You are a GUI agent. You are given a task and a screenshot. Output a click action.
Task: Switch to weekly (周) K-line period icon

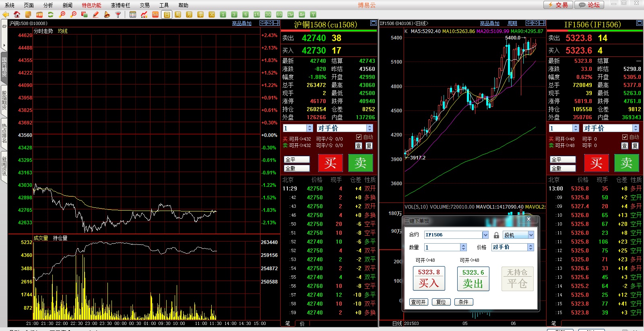coord(178,14)
